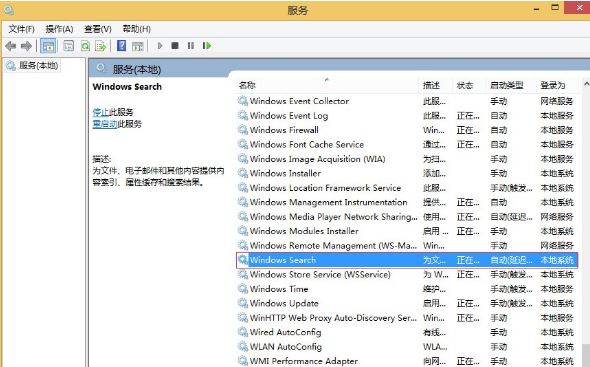The width and height of the screenshot is (590, 367).
Task: Sort by the 启动类型 column header
Action: 506,85
